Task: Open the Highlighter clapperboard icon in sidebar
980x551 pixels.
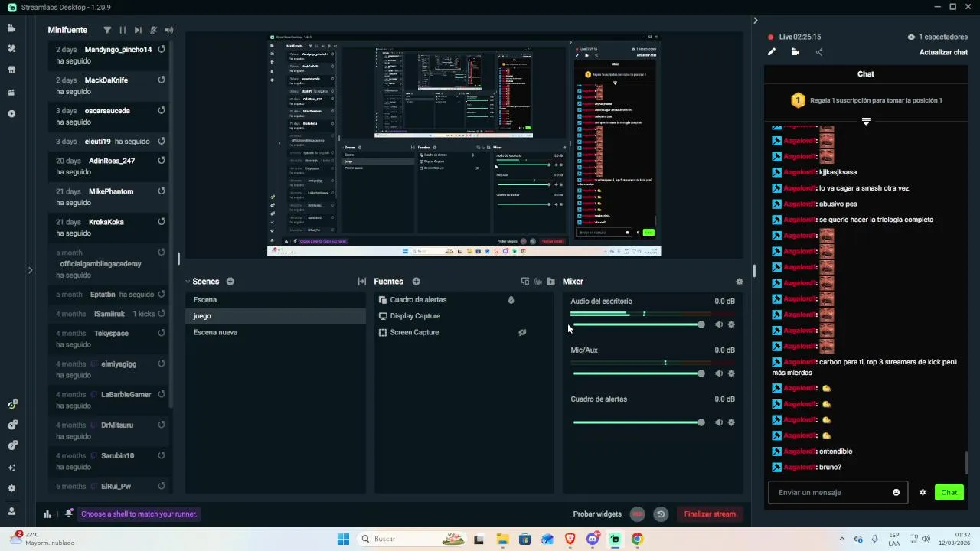Action: pos(11,92)
